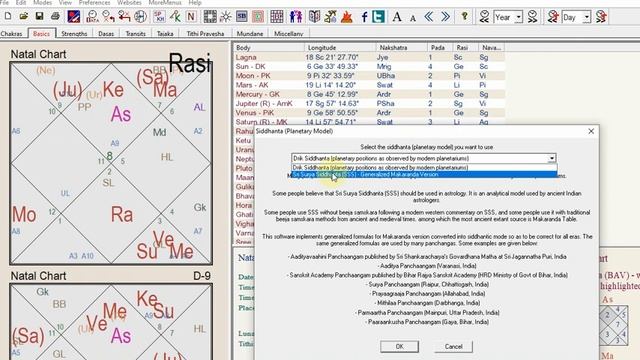Image resolution: width=640 pixels, height=360 pixels.
Task: Print the chart with printer icon
Action: point(55,16)
